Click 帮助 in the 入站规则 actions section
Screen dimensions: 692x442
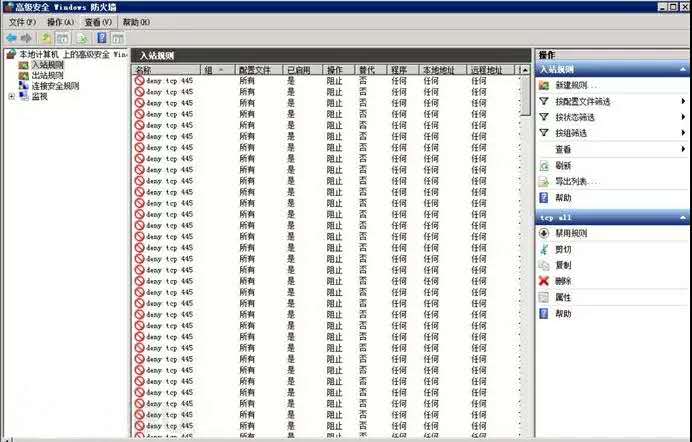(563, 198)
